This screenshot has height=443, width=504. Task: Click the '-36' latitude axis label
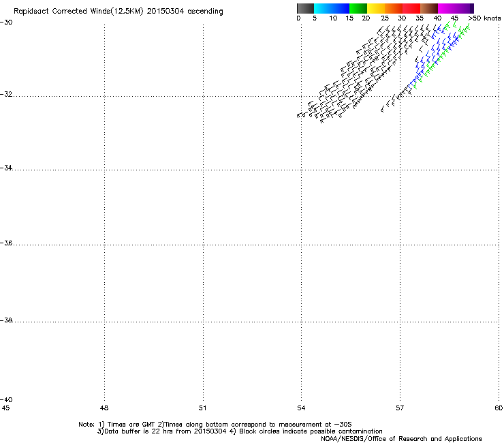tap(6, 243)
